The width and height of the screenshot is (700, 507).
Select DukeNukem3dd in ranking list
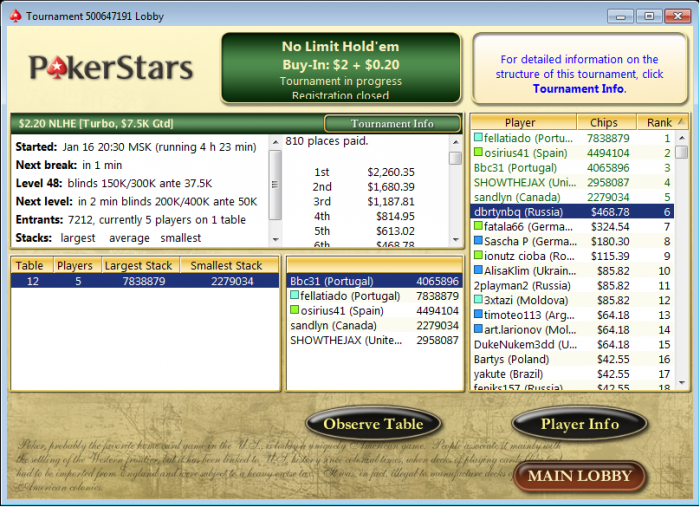point(573,344)
